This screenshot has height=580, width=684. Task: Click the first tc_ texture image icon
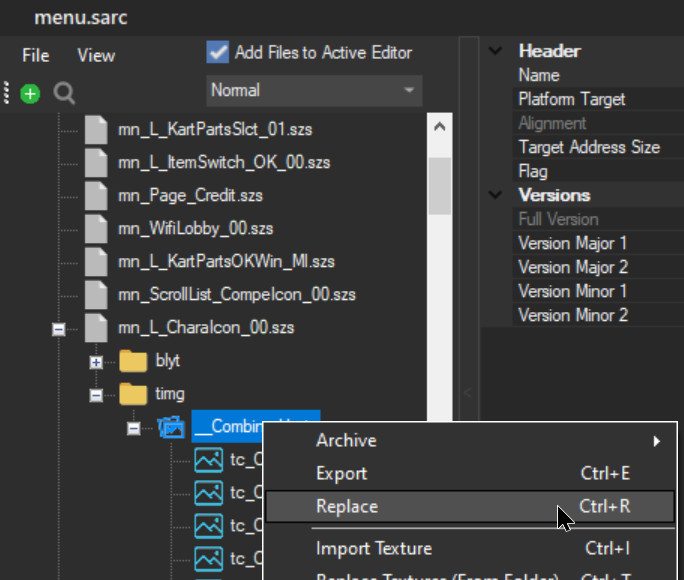point(208,460)
